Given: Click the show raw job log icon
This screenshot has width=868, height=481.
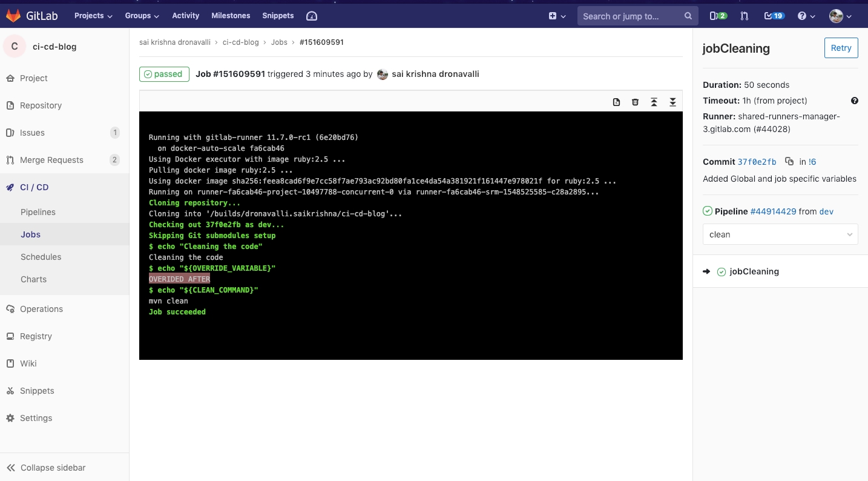Looking at the screenshot, I should point(616,102).
